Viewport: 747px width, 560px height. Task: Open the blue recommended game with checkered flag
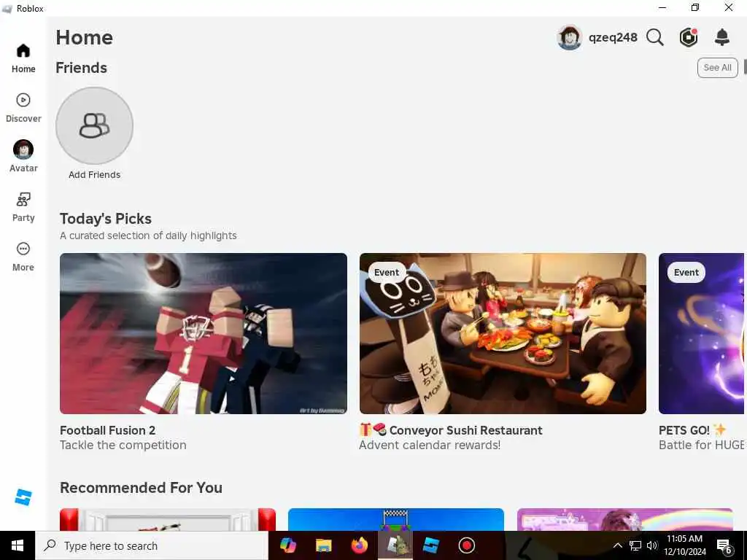pos(396,519)
